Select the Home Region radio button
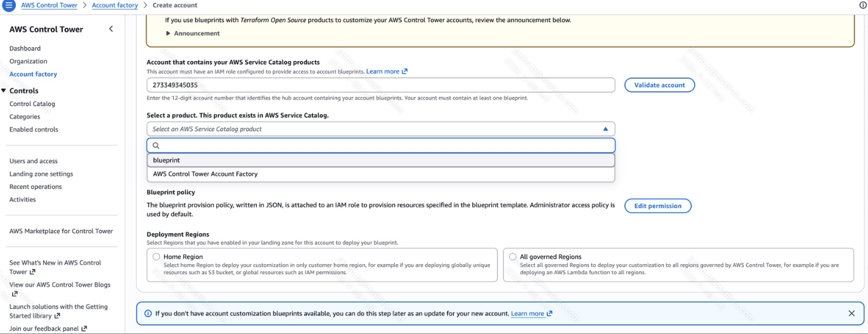 coord(156,256)
